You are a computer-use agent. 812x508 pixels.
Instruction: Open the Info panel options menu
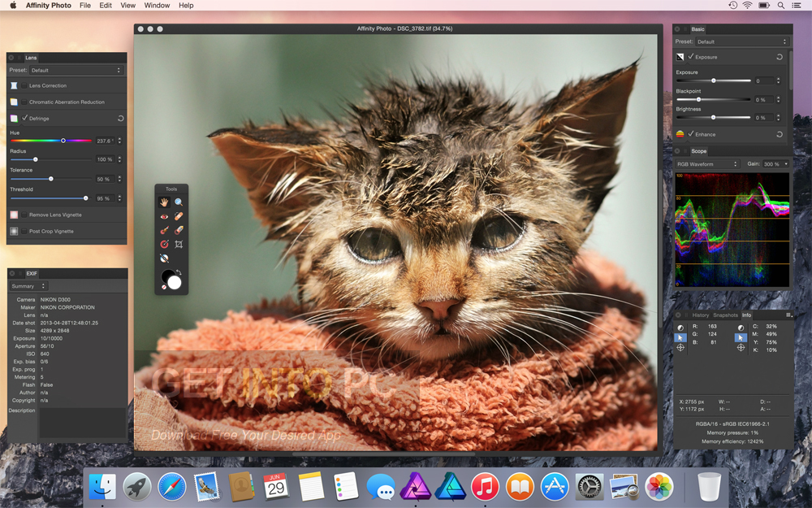788,315
